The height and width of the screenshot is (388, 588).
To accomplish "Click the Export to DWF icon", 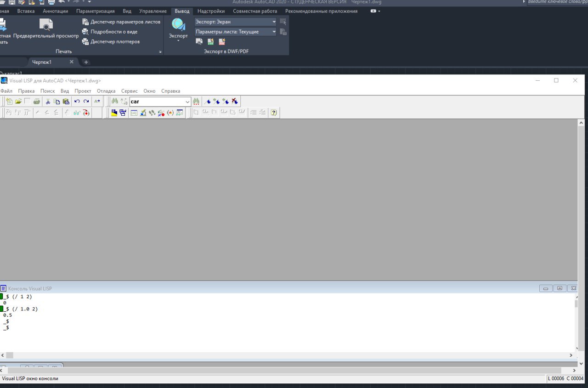I will coord(211,42).
